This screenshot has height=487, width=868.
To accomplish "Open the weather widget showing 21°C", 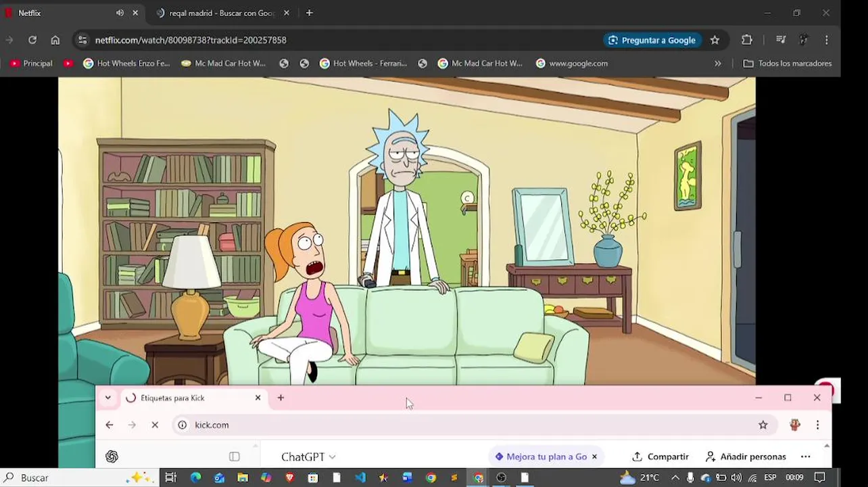I will click(x=641, y=478).
